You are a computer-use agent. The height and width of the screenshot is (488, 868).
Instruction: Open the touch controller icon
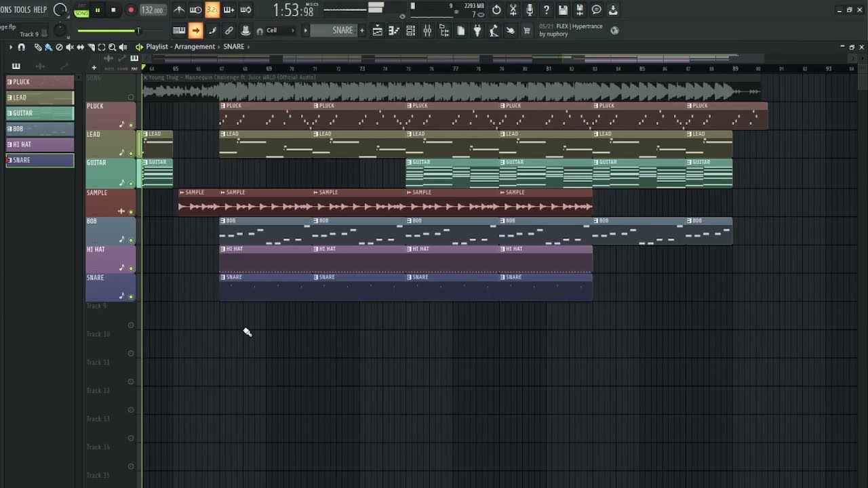coord(511,30)
